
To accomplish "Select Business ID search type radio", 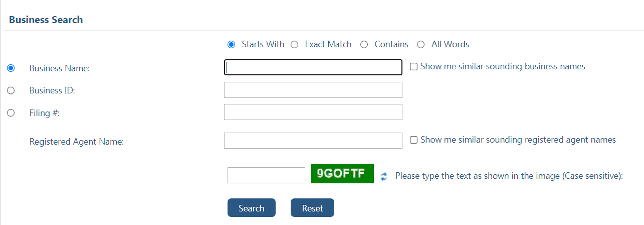I will pyautogui.click(x=11, y=90).
